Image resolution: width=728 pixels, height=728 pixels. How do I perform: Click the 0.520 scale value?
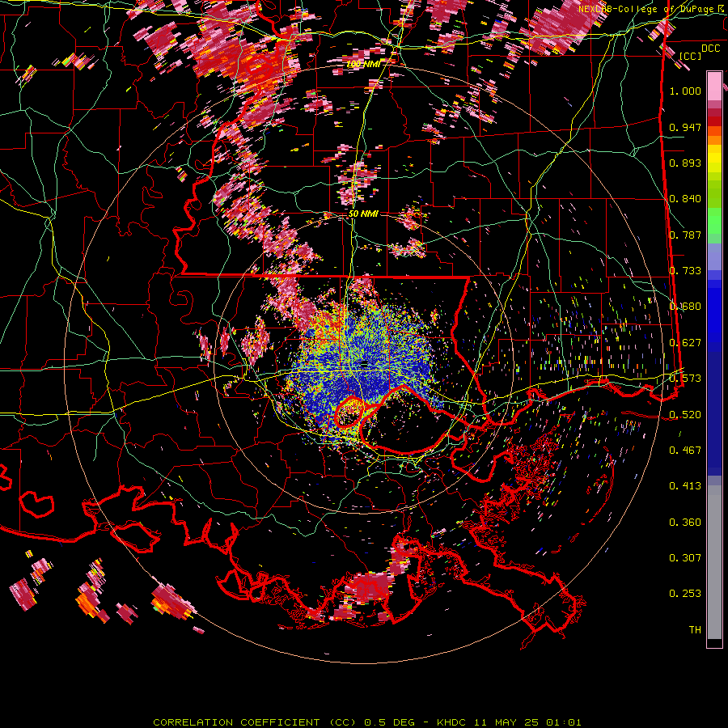685,415
